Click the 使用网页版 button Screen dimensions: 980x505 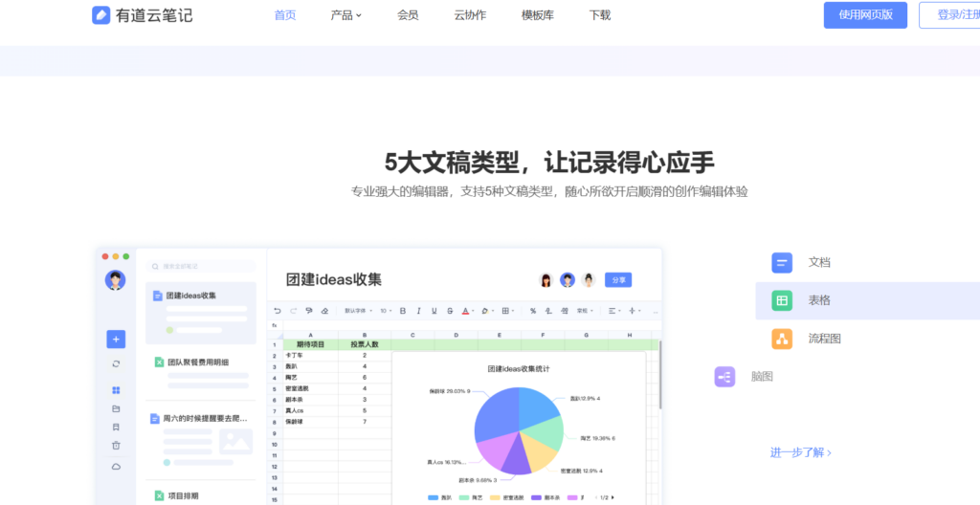point(865,15)
